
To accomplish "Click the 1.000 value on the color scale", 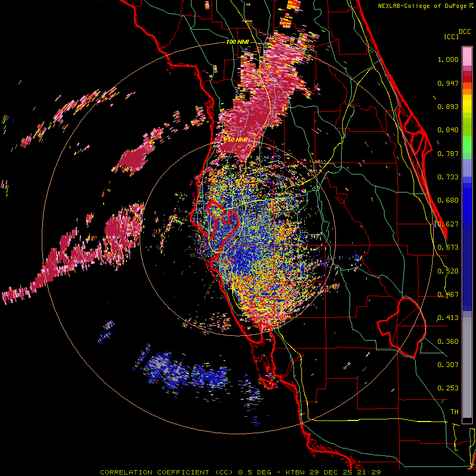I will (x=448, y=59).
